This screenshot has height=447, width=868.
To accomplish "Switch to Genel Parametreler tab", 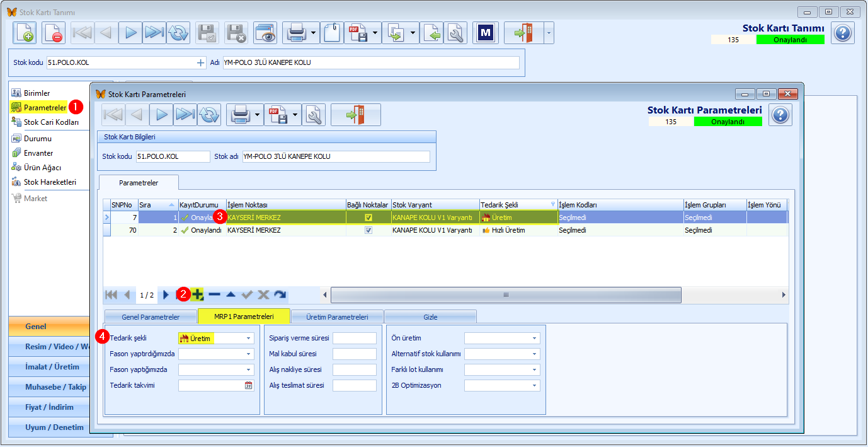I will coord(151,316).
